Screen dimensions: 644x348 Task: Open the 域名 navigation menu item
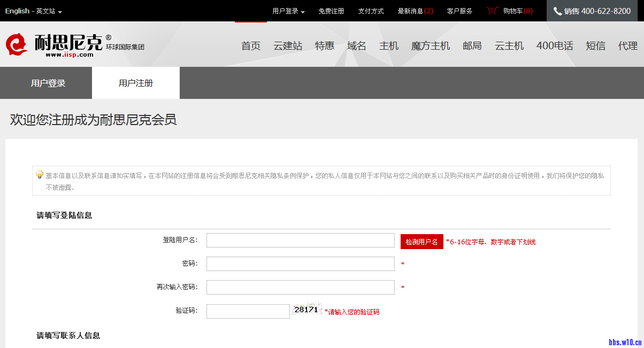pyautogui.click(x=356, y=46)
